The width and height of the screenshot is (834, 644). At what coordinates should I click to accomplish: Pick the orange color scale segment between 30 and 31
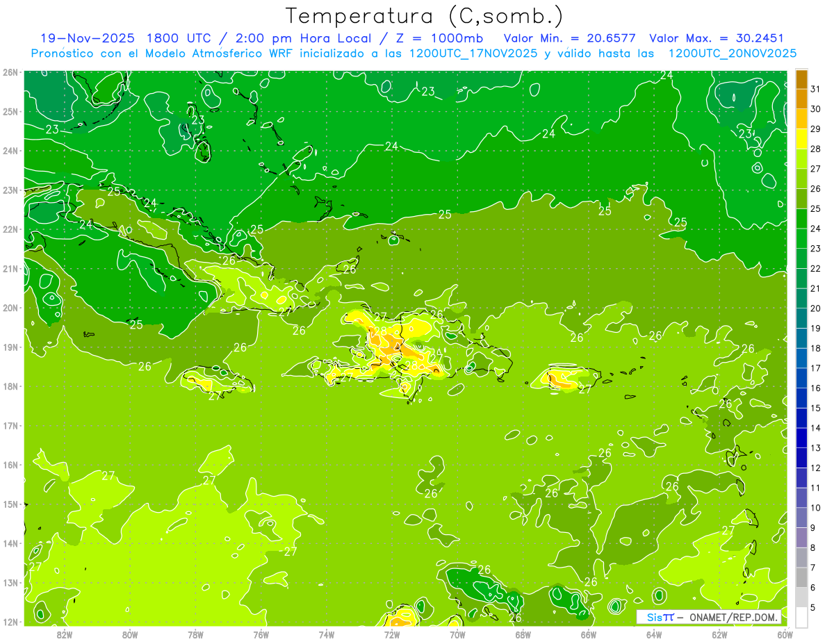[801, 99]
